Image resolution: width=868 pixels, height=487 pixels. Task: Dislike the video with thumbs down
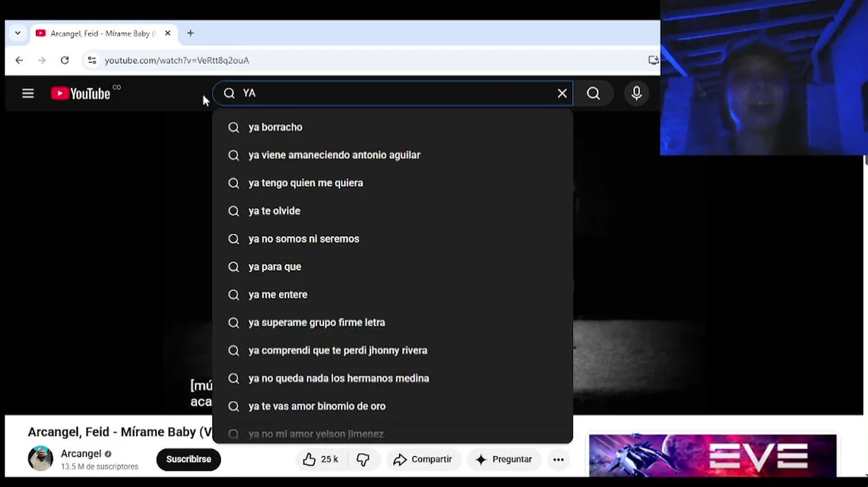point(363,459)
